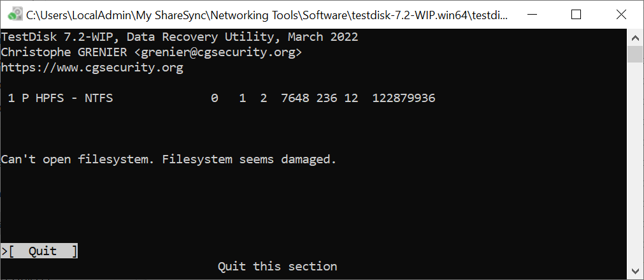Click the https://www.cgsecurity.org URL

tap(92, 68)
